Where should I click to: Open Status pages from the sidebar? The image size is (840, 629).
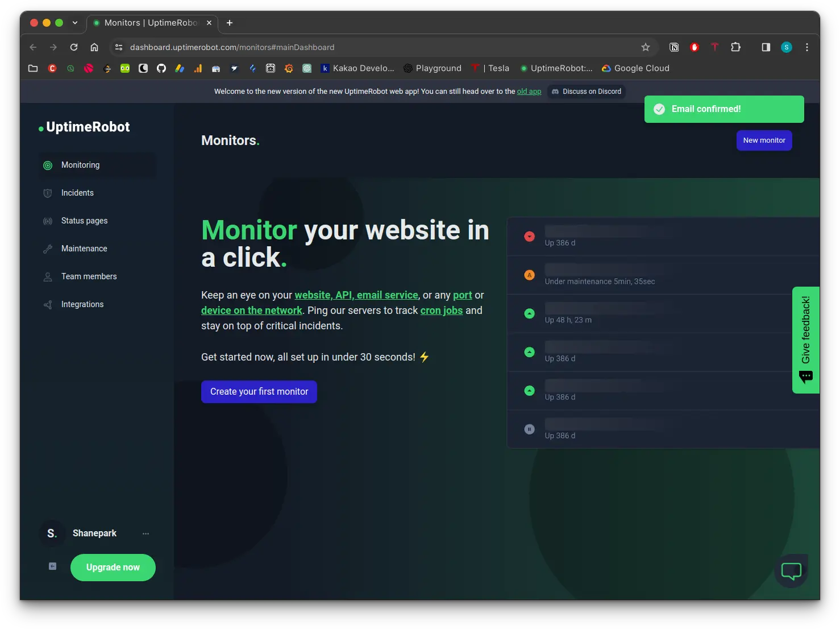click(x=97, y=221)
